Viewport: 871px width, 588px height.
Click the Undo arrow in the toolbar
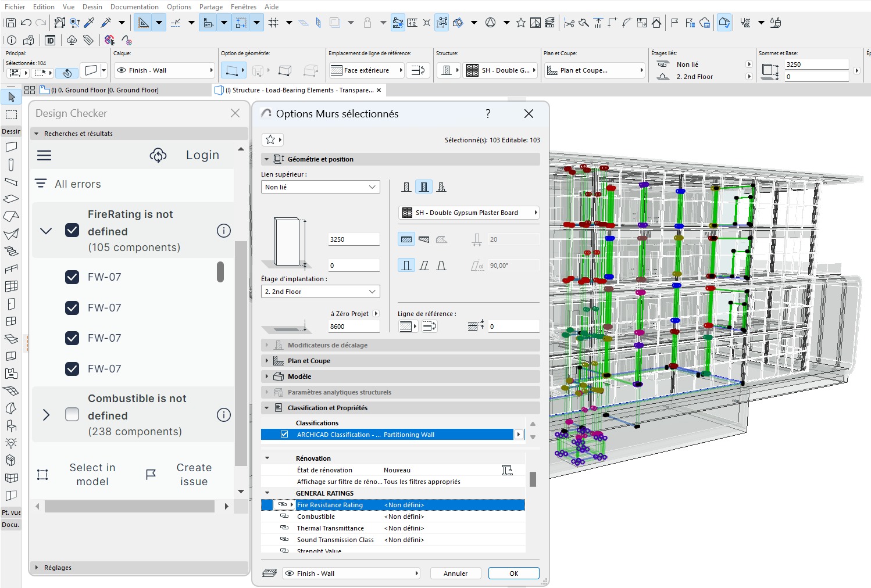[26, 23]
